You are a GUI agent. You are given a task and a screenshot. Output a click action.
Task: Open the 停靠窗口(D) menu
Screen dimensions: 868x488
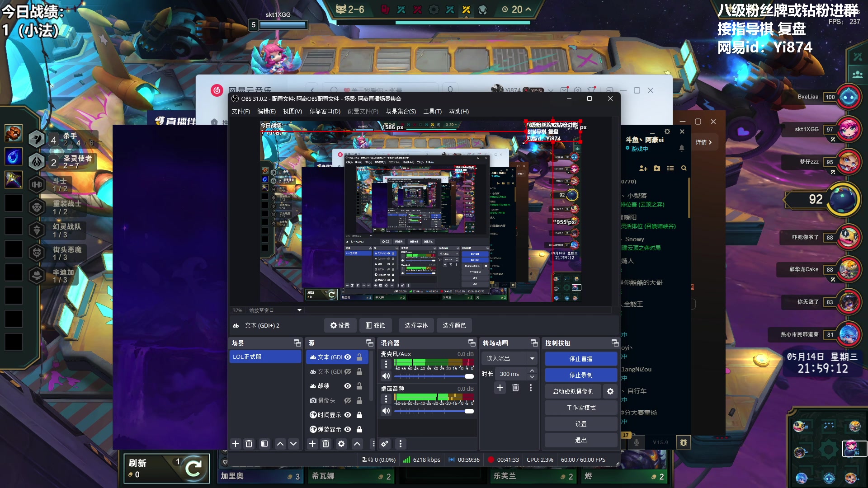pos(325,111)
